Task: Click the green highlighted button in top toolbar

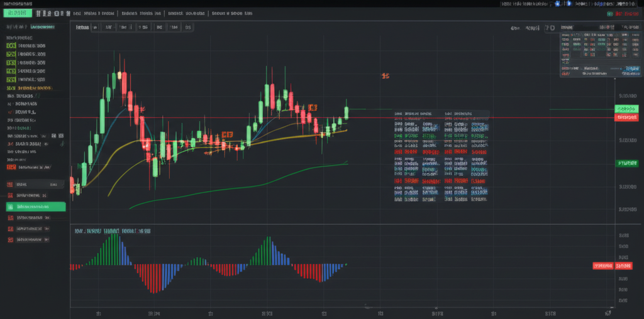Action: point(16,13)
